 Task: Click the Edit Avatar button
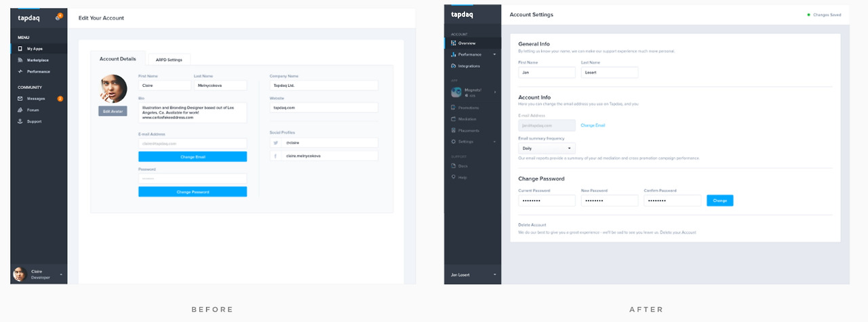click(x=113, y=111)
